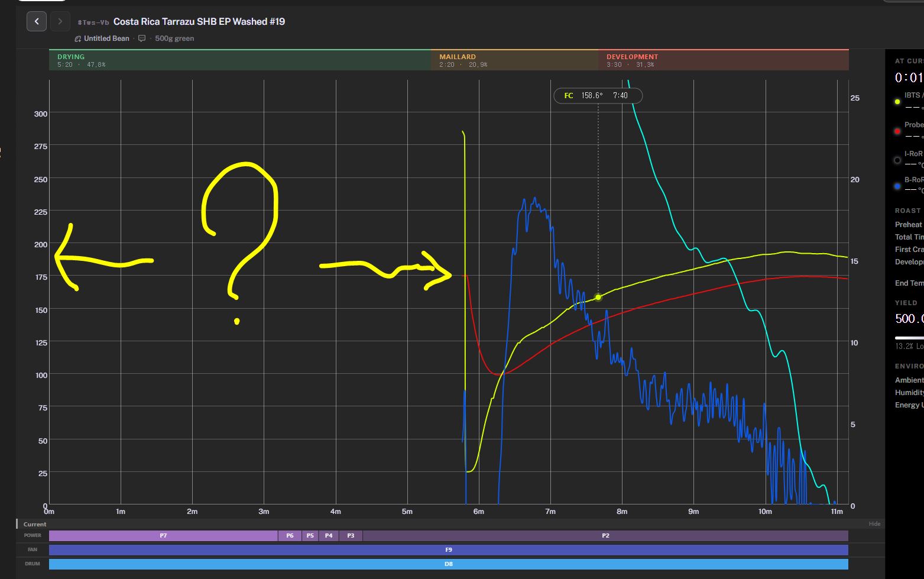Viewport: 924px width, 579px height.
Task: Click the 0:01 cursor time readout
Action: (909, 77)
